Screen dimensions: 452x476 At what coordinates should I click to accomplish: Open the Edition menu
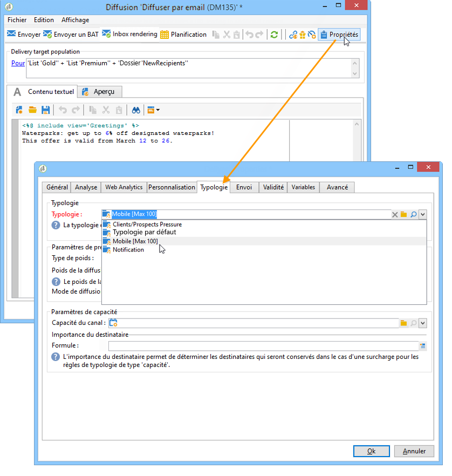(44, 20)
